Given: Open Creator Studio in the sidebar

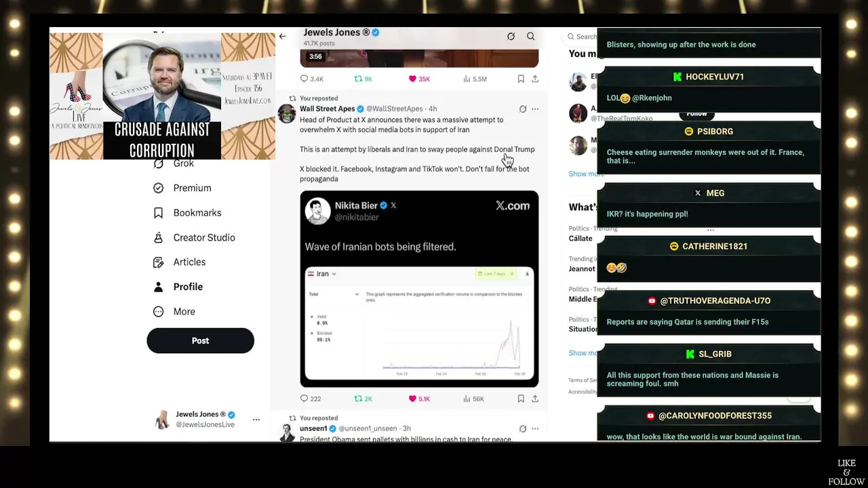Looking at the screenshot, I should 194,237.
